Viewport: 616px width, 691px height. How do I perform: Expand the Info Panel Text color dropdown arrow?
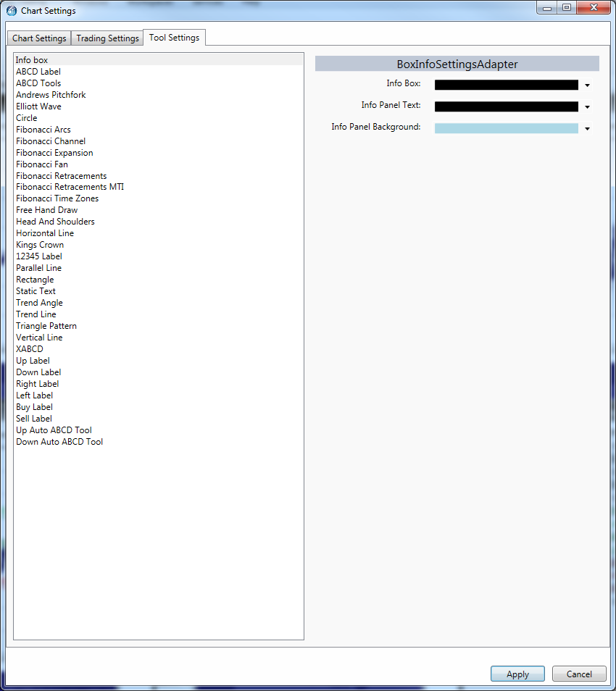(587, 106)
